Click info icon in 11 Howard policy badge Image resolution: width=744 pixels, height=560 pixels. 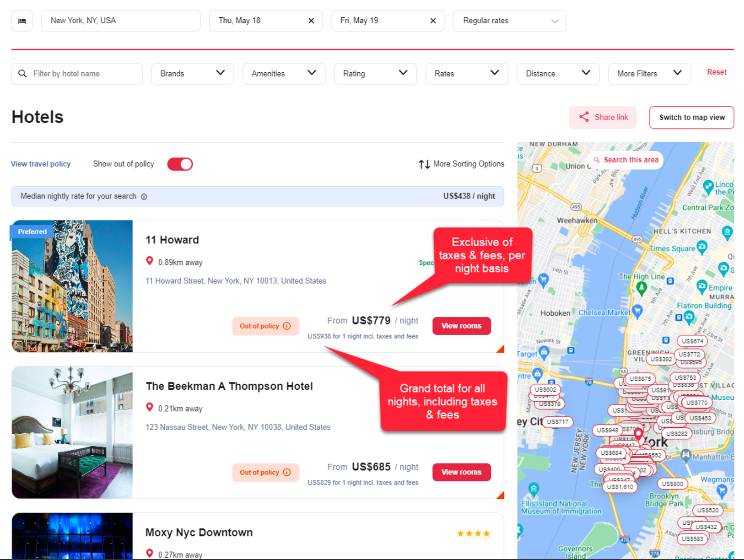pyautogui.click(x=287, y=326)
